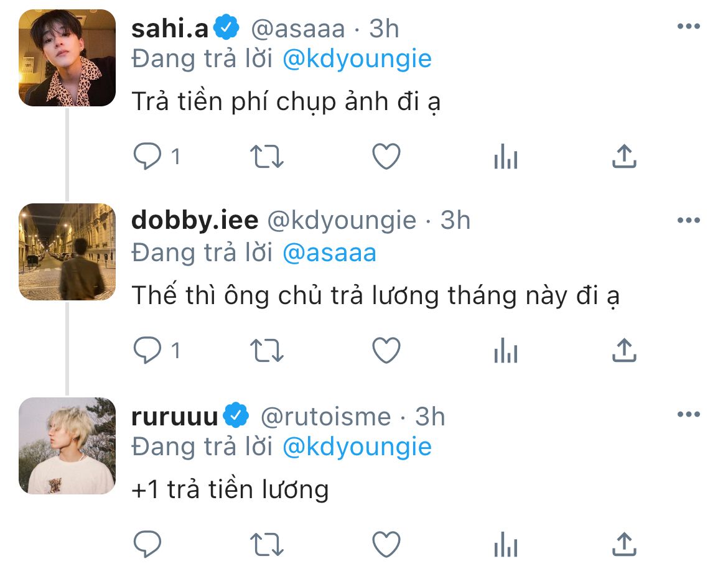Open more options for sahi.a's tweet
This screenshot has width=728, height=574.
(x=689, y=27)
